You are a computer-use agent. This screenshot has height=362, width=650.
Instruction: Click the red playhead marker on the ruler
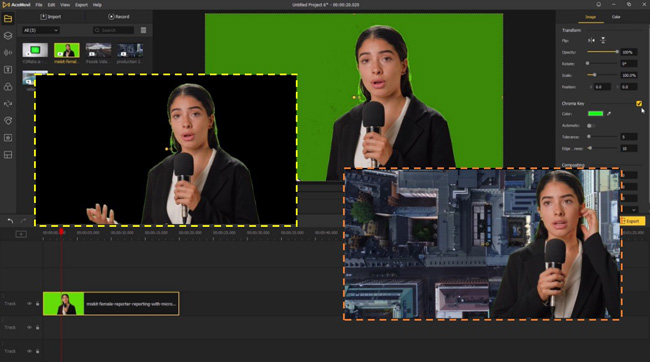click(61, 231)
